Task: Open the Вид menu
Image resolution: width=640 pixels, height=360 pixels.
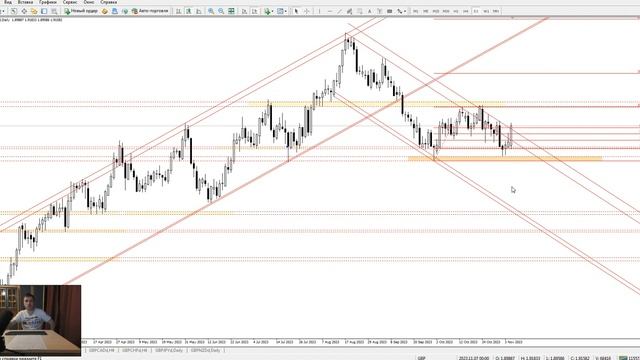Action: 8,2
